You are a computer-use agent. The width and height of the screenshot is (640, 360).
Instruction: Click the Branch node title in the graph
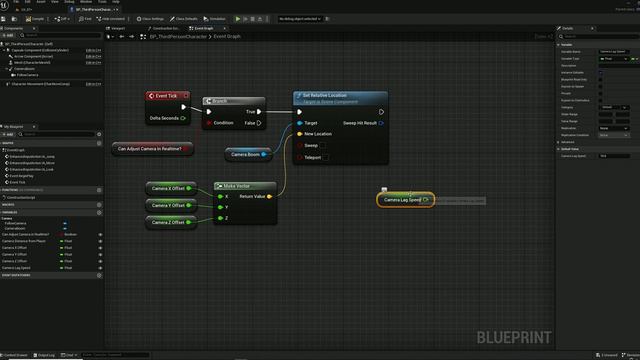click(x=220, y=101)
